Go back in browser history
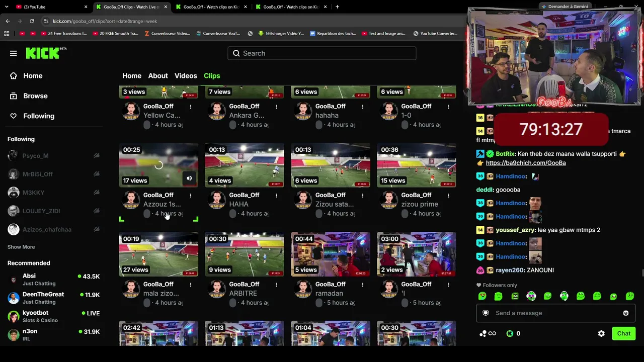Screen dimensions: 644x362 [x=8, y=21]
